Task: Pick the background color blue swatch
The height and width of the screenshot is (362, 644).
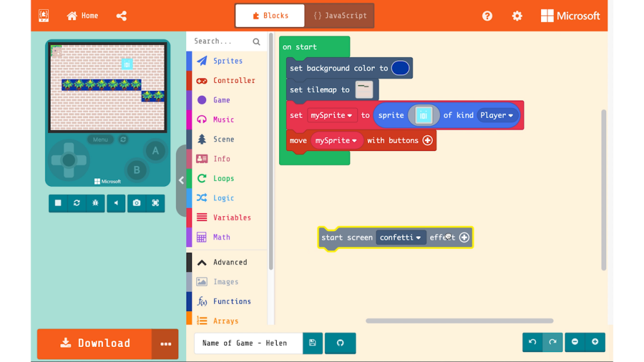Action: (x=400, y=69)
